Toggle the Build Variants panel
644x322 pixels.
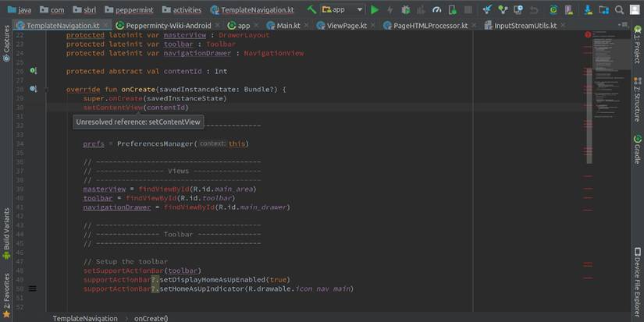[6, 232]
